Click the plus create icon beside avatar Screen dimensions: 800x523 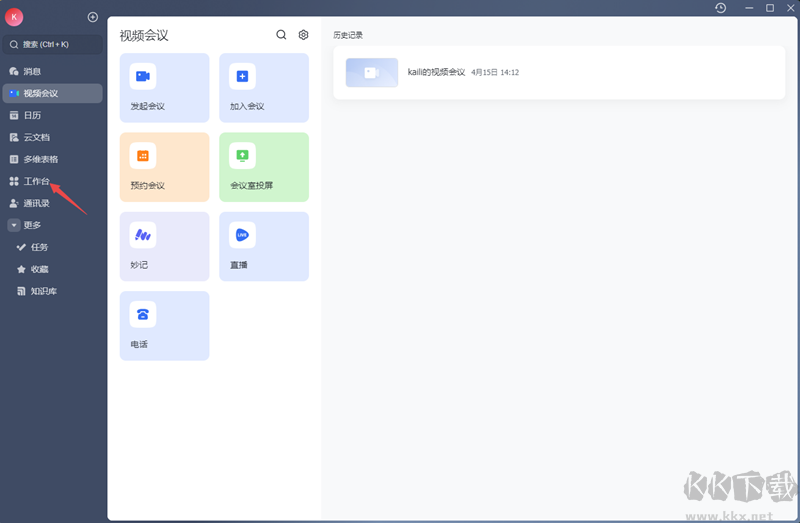point(93,17)
